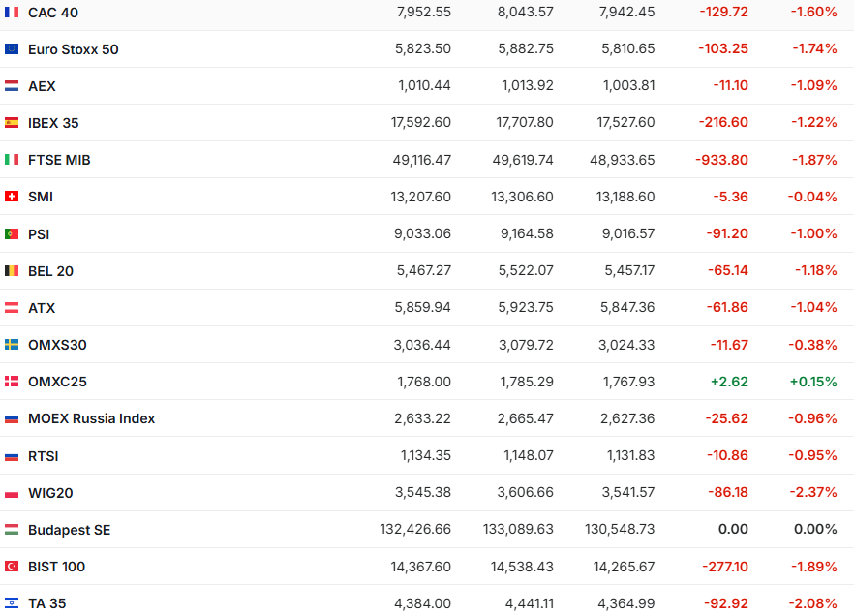Viewport: 854px width, 616px height.
Task: Click the Poland flag icon beside WIG20
Action: (x=12, y=493)
